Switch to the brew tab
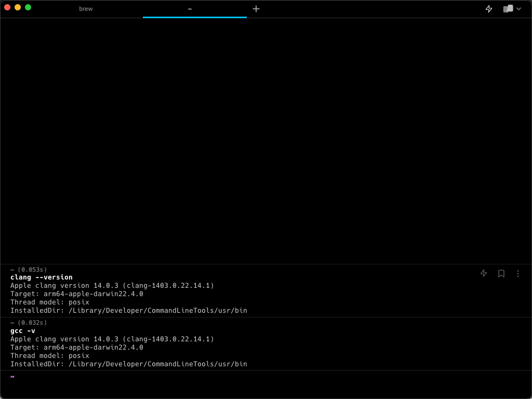This screenshot has width=532, height=399. (86, 9)
